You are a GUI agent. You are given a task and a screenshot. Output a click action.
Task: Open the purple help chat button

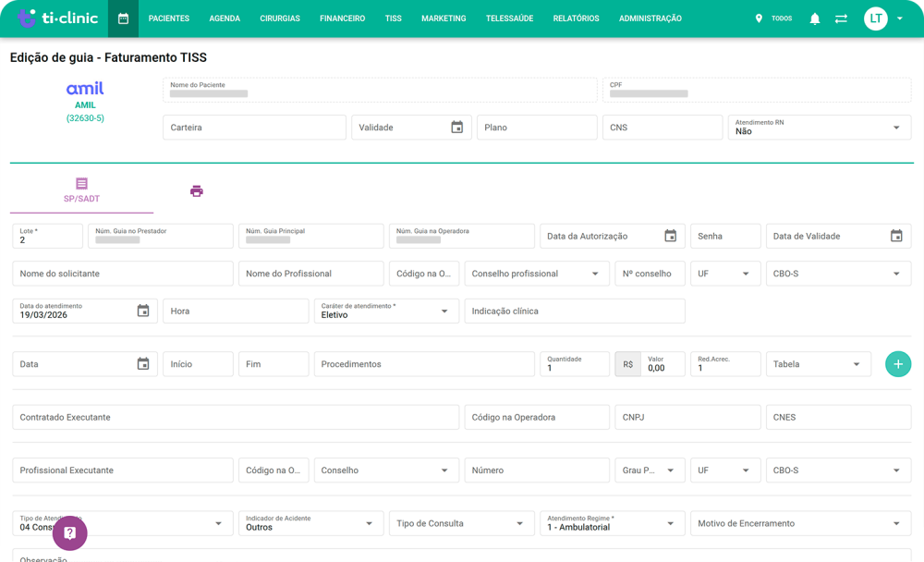[x=69, y=533]
